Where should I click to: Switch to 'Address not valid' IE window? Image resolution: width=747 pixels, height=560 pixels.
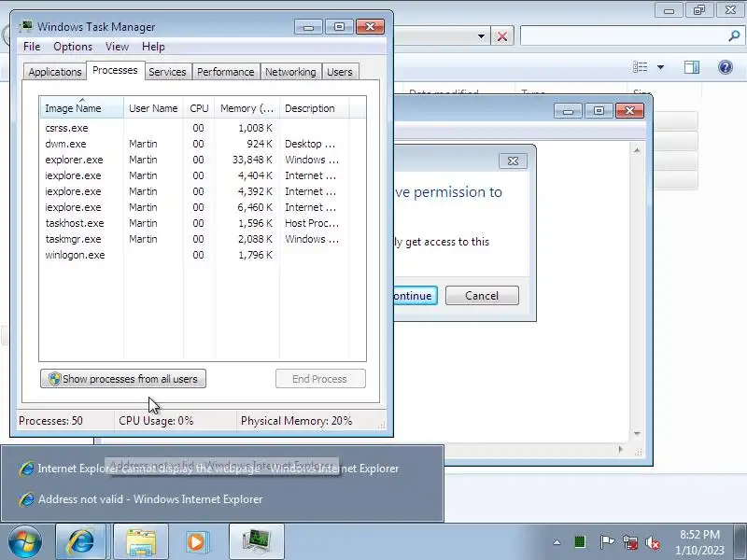pos(222,499)
